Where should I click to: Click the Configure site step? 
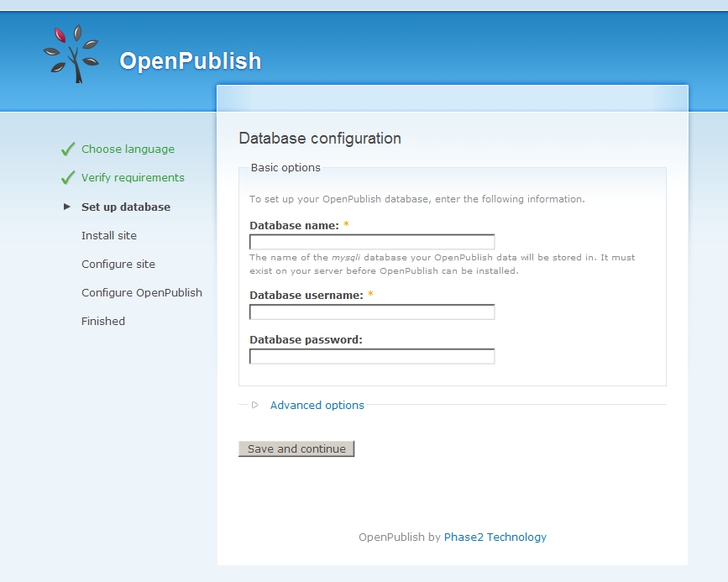pyautogui.click(x=118, y=264)
